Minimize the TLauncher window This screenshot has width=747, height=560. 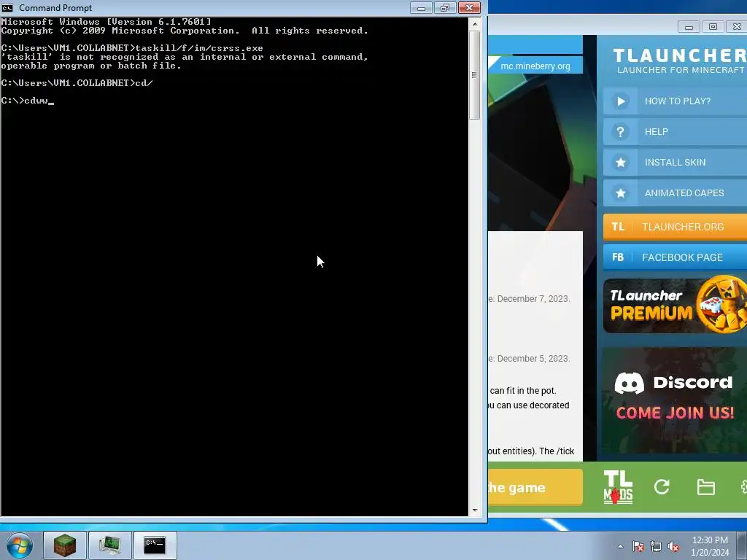(x=689, y=27)
